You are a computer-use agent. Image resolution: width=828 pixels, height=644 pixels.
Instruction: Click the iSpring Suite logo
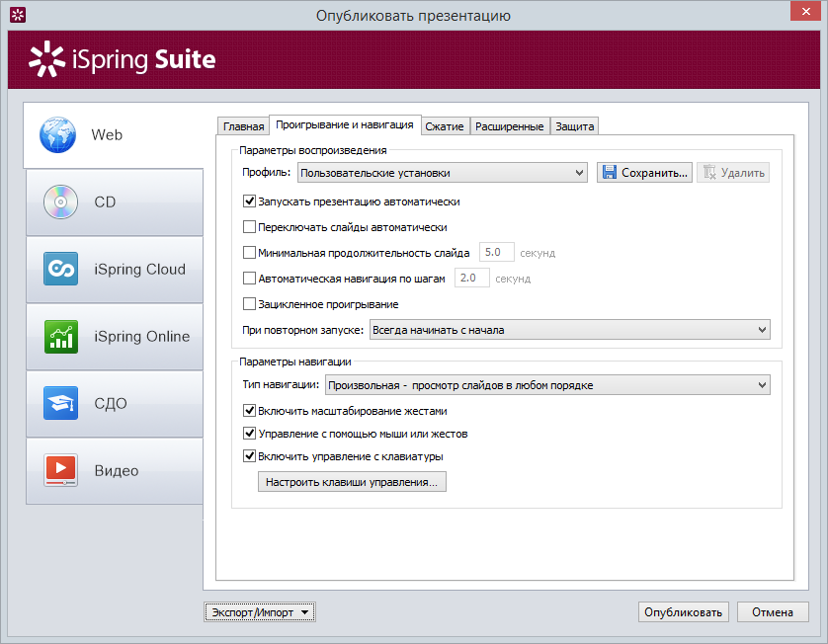pyautogui.click(x=122, y=59)
